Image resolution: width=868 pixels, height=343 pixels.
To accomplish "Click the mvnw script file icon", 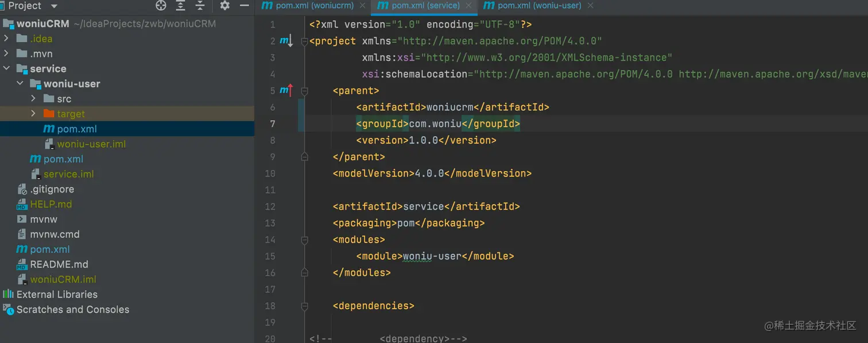I will point(22,219).
